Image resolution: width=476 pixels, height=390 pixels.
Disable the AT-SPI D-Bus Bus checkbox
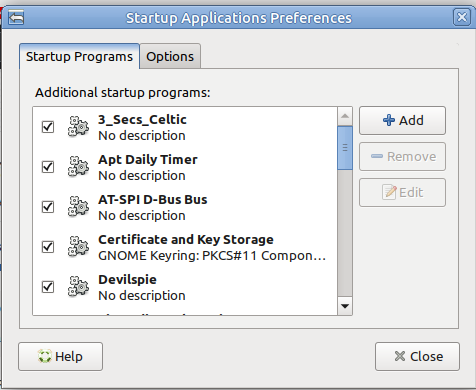pyautogui.click(x=48, y=207)
